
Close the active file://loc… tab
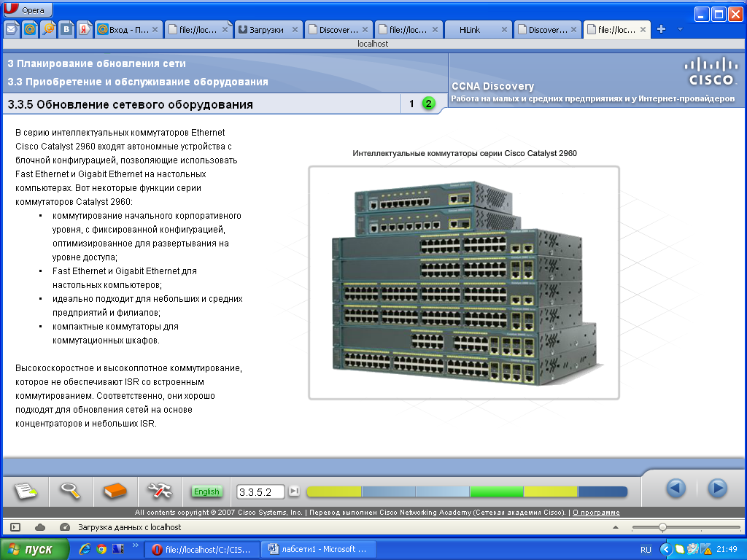click(643, 29)
